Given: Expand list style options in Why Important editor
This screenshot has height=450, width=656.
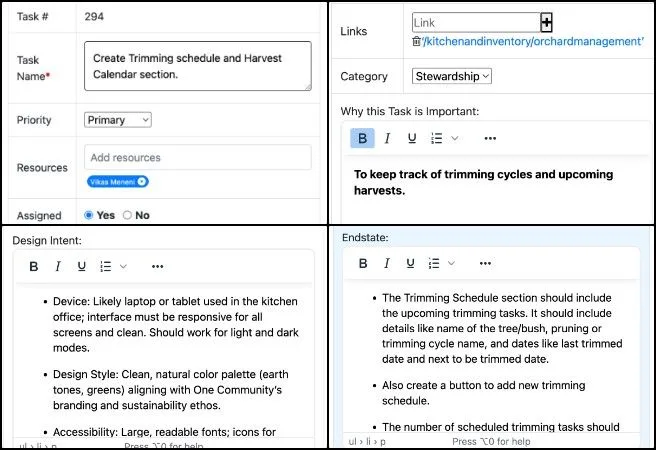Looking at the screenshot, I should [x=455, y=138].
